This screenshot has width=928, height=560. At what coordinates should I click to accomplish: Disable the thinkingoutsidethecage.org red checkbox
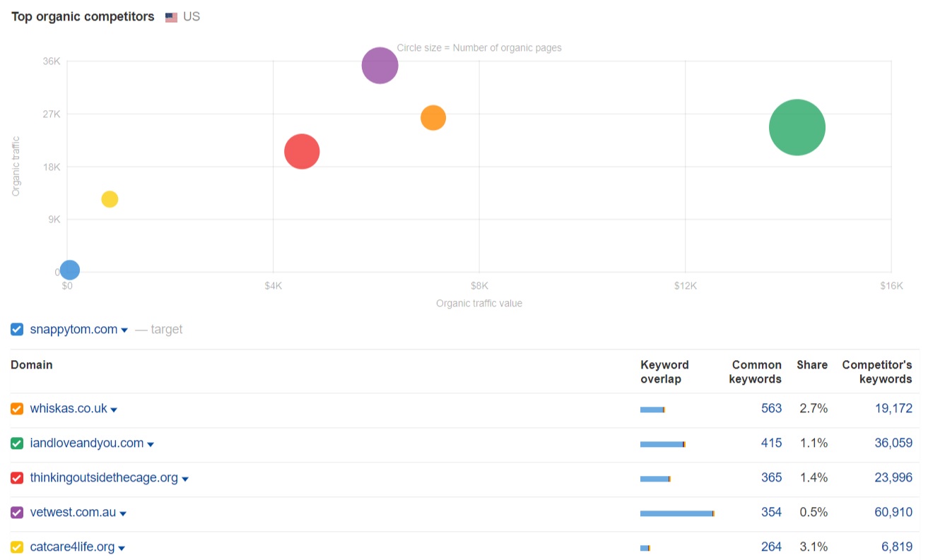17,478
